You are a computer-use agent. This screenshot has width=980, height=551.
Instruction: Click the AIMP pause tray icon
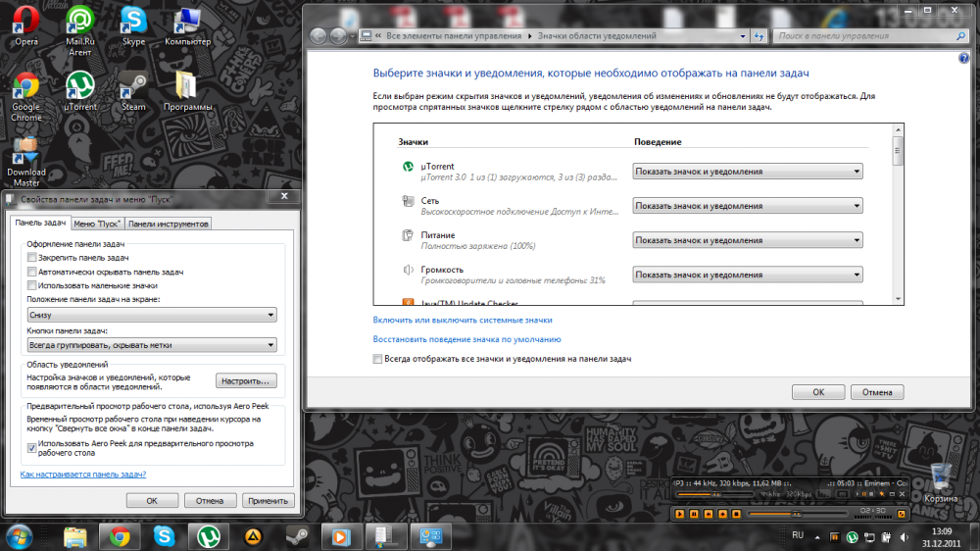[834, 537]
